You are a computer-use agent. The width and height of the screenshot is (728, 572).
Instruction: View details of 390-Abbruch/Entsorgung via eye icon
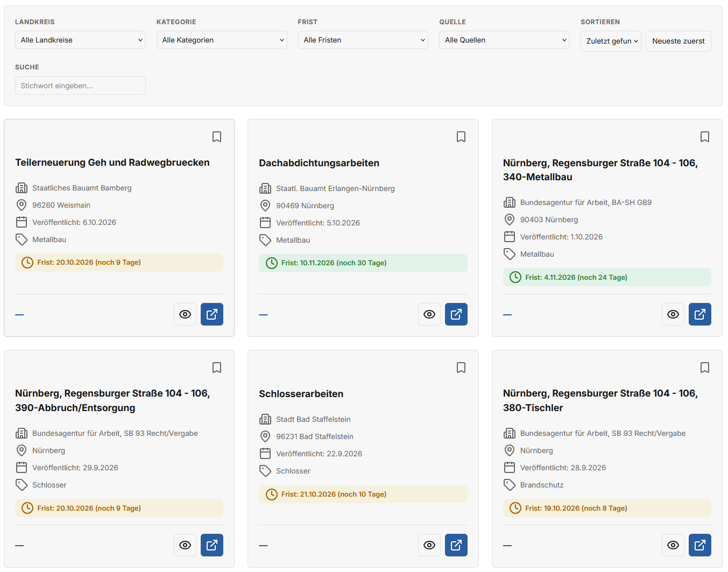click(x=185, y=545)
